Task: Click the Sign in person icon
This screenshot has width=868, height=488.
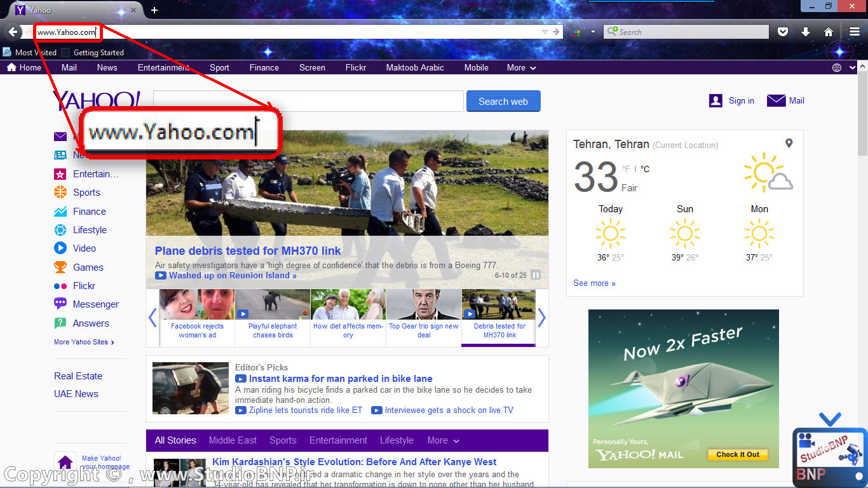Action: click(715, 100)
